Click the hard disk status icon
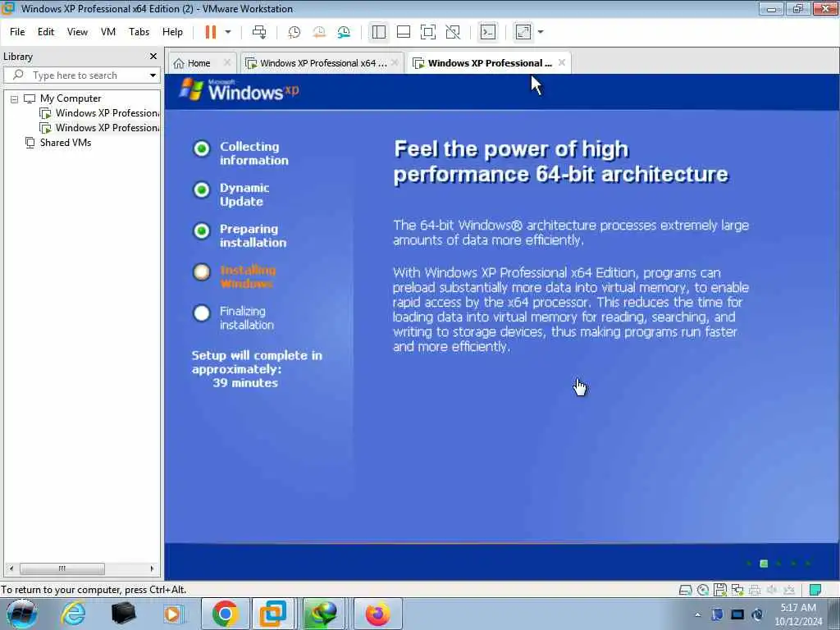The height and width of the screenshot is (630, 840). click(x=685, y=591)
